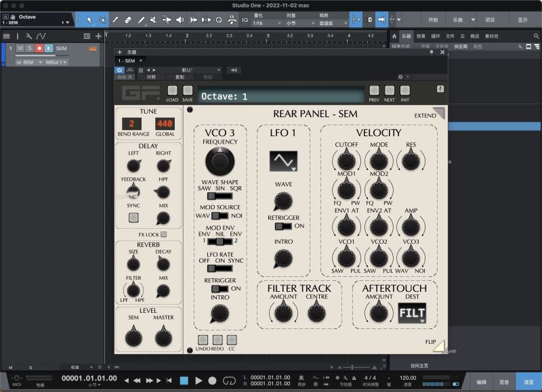Screen dimensions: 542x392
Task: Mute the SEM track with M button
Action: (x=20, y=48)
